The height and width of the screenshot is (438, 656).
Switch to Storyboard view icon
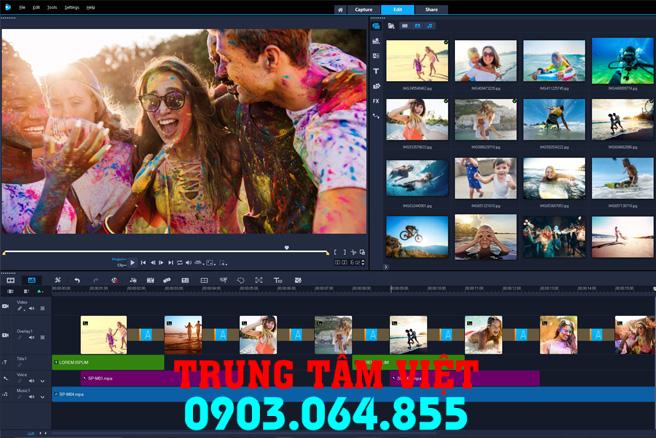(x=11, y=280)
